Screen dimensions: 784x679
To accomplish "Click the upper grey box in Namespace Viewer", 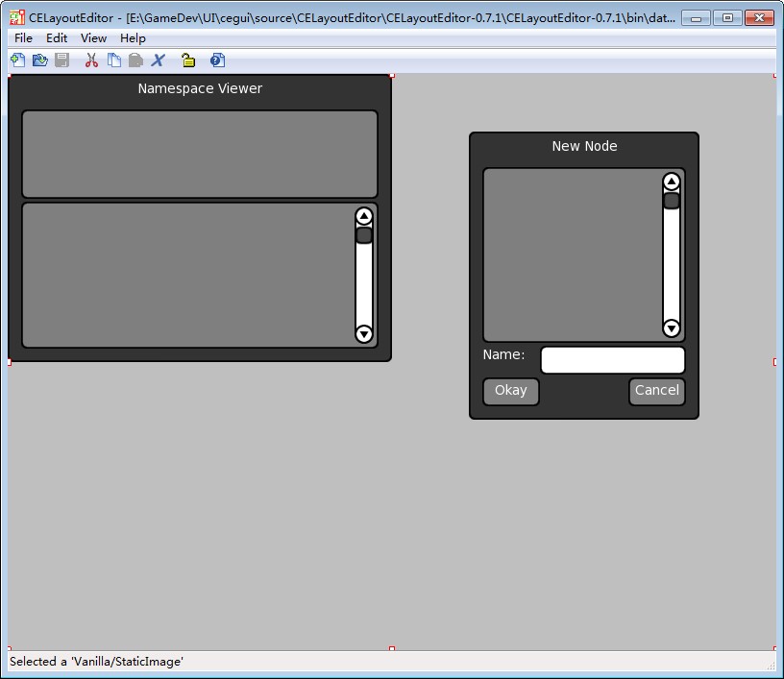I will click(x=200, y=154).
